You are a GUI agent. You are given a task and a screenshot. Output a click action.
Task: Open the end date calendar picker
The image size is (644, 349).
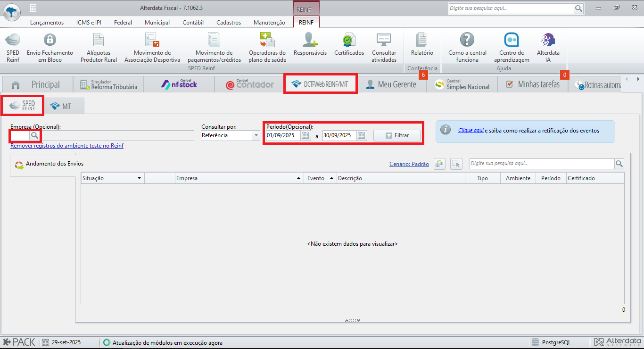click(x=362, y=135)
